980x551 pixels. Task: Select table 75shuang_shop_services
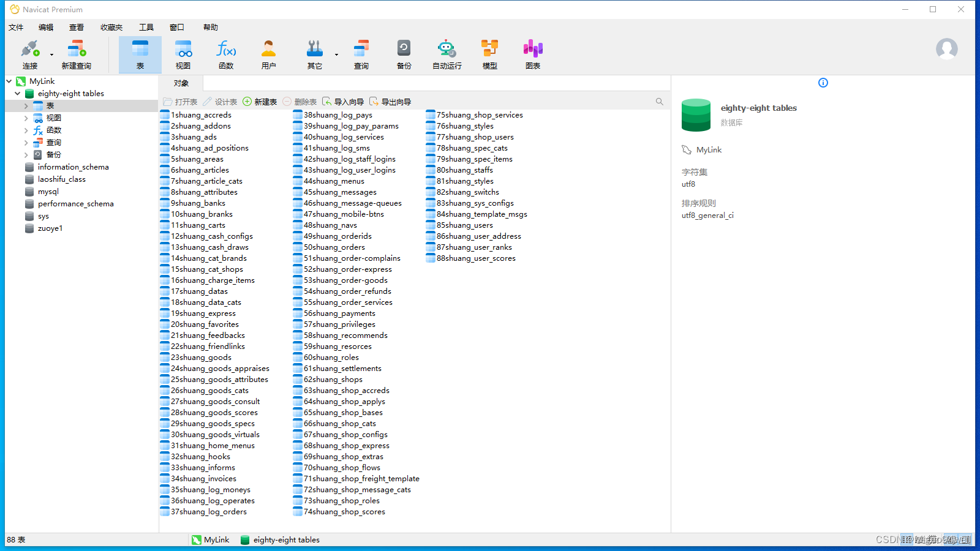click(475, 114)
